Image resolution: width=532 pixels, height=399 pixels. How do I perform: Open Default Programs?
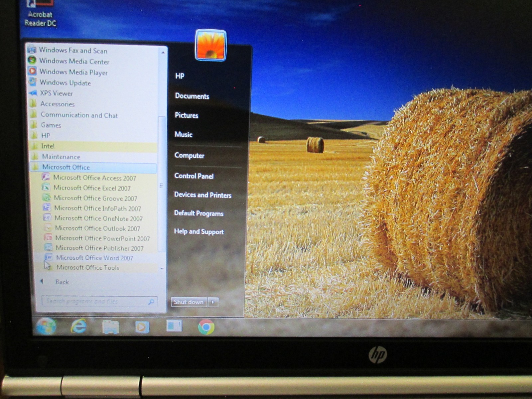tap(199, 213)
